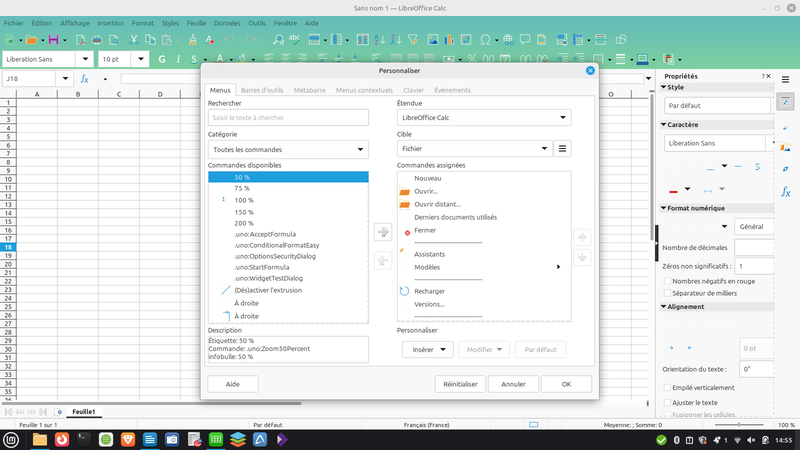Open the Name Box dropdown arrow
800x450 pixels.
(x=65, y=79)
